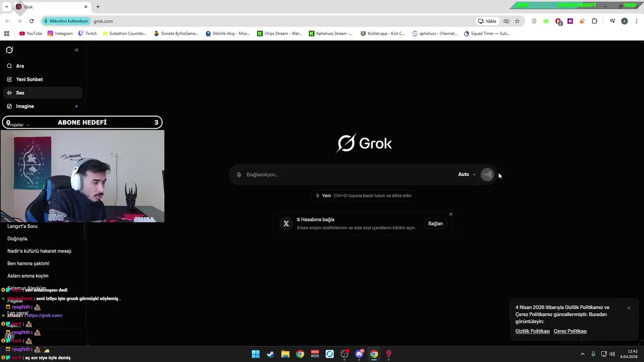Switch to the Grok browser tab
The image size is (644, 362).
tap(52, 7)
